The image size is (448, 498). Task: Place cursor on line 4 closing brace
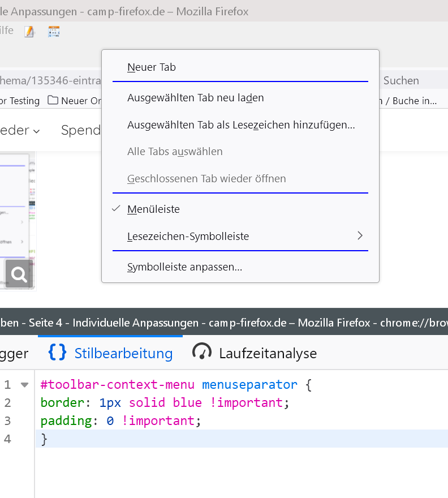click(45, 439)
